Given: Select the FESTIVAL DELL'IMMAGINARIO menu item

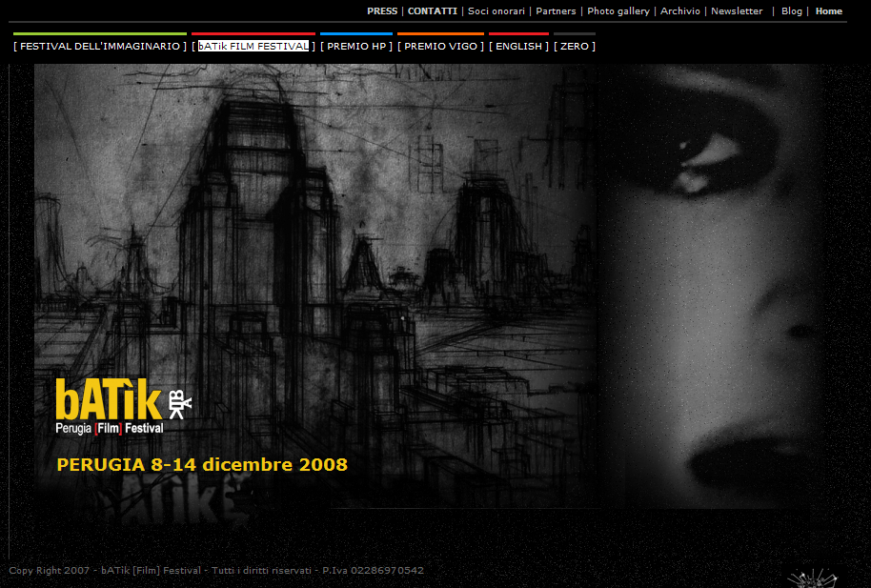Looking at the screenshot, I should pos(100,46).
